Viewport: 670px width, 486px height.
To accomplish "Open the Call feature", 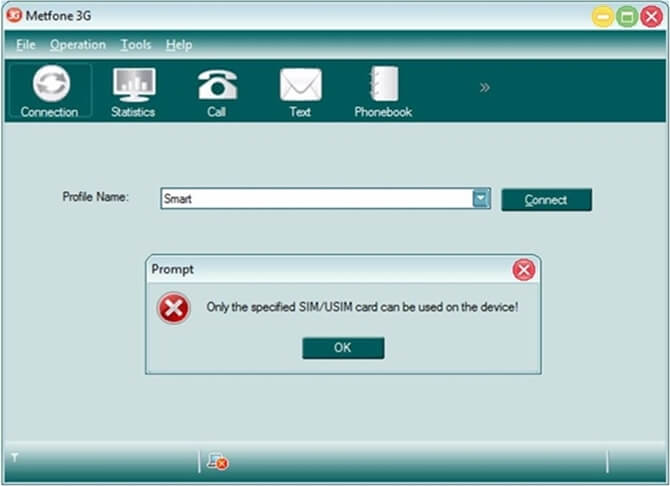I will [217, 92].
